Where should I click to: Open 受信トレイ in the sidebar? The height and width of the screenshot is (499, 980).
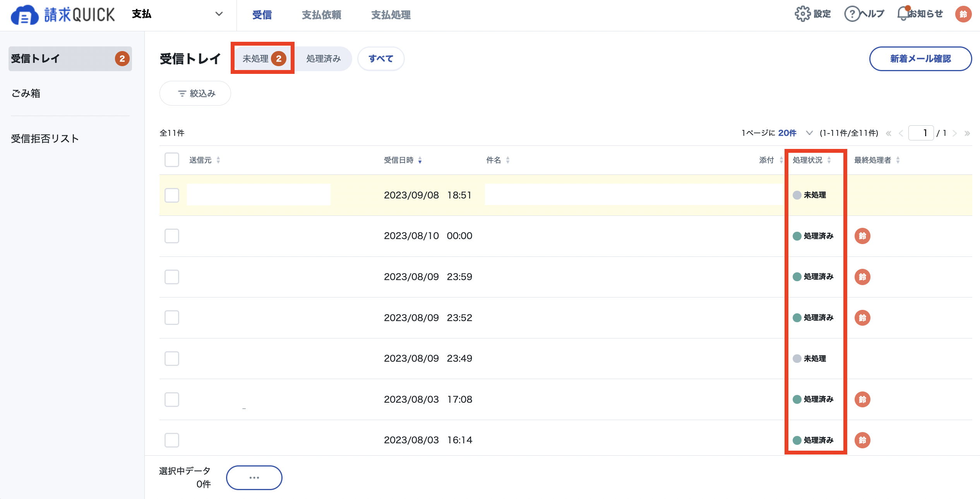[70, 59]
